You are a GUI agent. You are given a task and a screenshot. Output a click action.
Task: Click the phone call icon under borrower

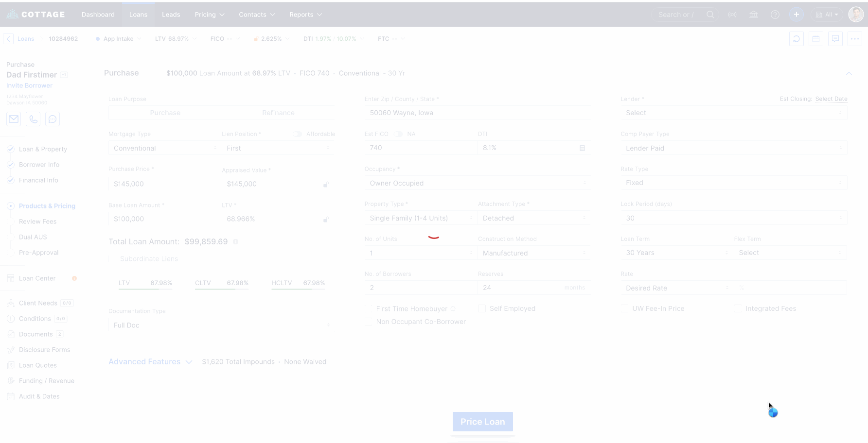[x=33, y=119]
